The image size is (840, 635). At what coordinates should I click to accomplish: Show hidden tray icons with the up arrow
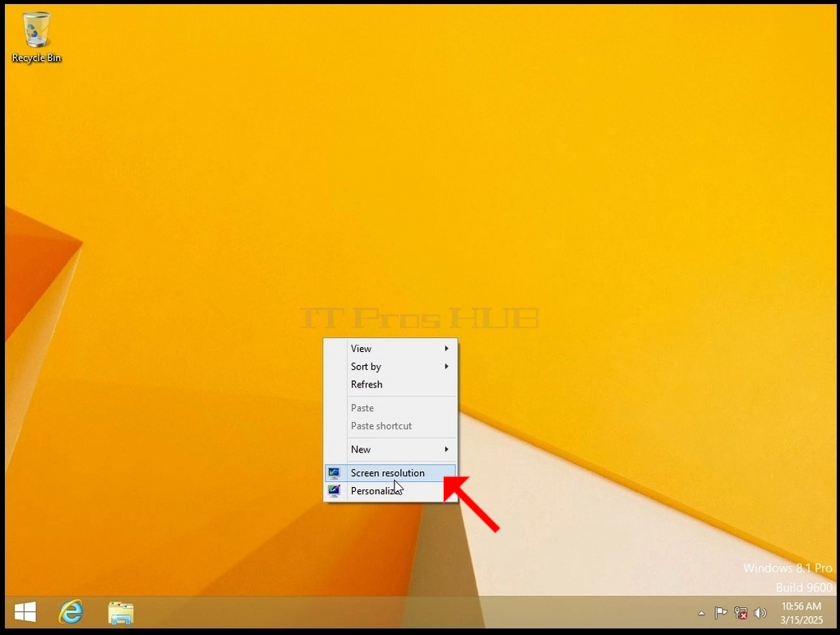tap(701, 613)
